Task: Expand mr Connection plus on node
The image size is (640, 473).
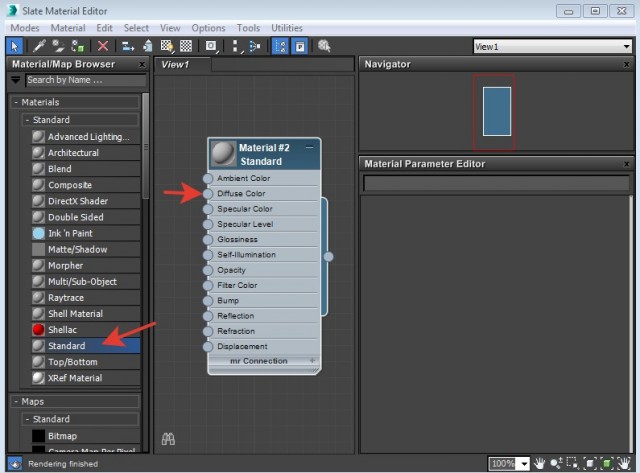Action: (x=312, y=360)
